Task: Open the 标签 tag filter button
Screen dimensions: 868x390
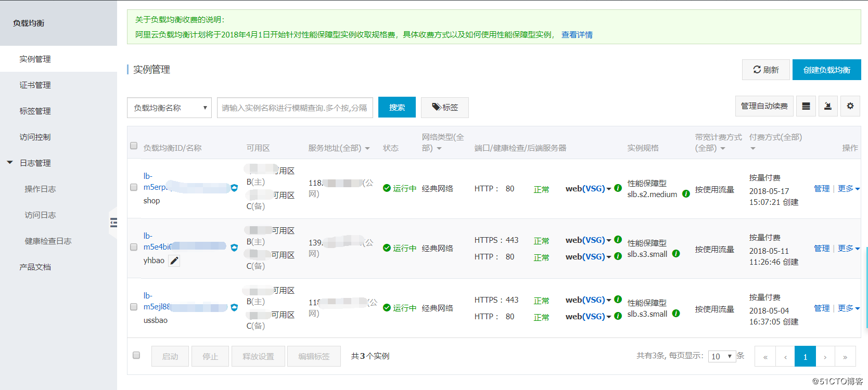Action: click(x=445, y=107)
